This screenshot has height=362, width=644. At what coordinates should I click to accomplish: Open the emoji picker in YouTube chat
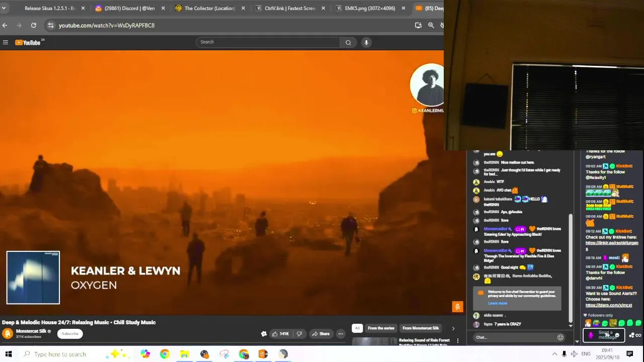560,337
